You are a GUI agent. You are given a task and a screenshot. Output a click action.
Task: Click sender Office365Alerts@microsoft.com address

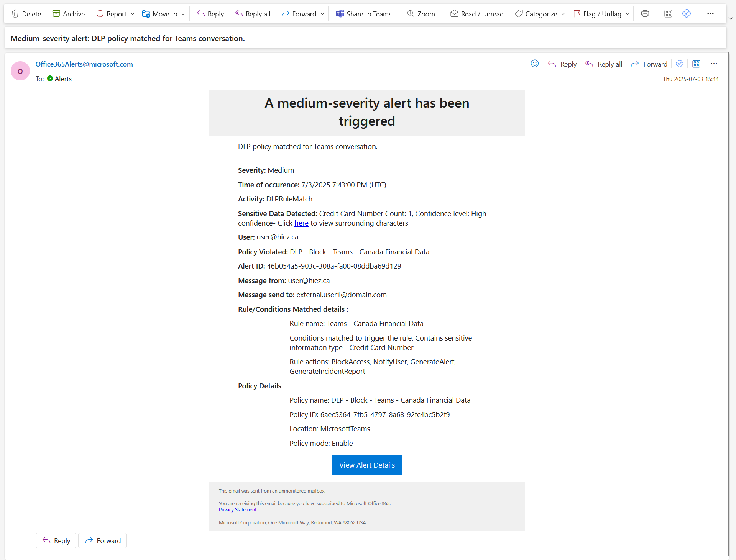pyautogui.click(x=84, y=64)
